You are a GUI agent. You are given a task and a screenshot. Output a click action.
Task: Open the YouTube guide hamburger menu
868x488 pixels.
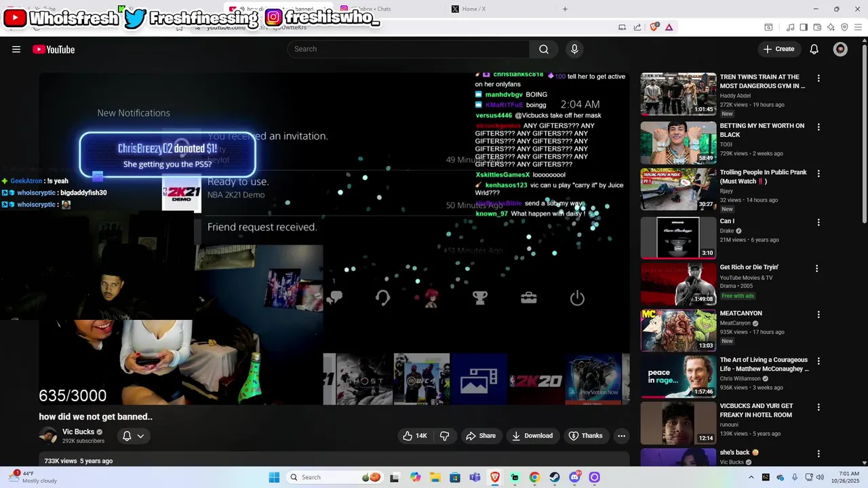(16, 49)
